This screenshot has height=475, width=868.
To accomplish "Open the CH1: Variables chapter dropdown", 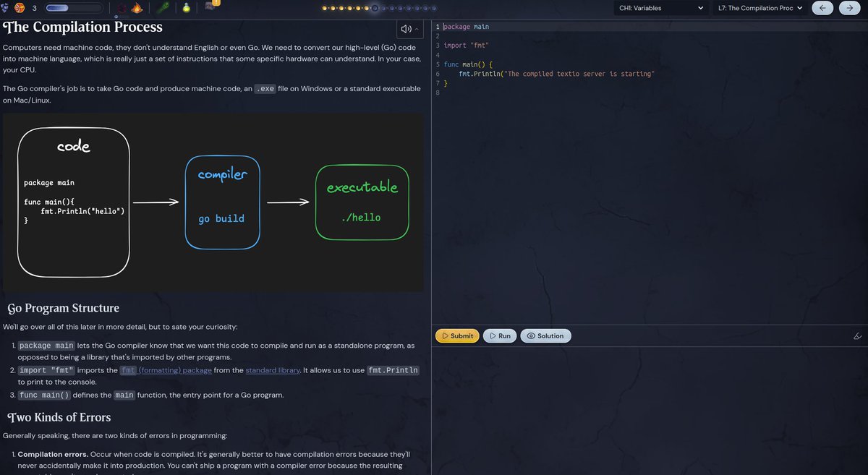I will tap(661, 8).
